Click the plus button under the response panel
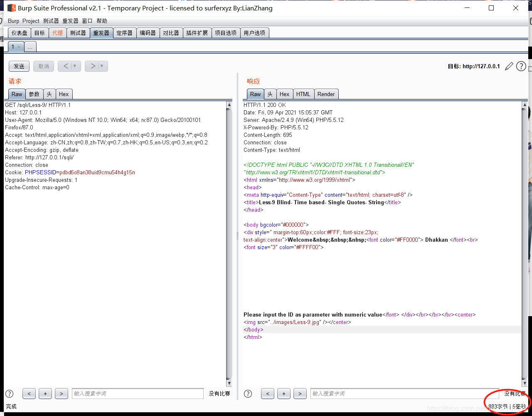Image resolution: width=532 pixels, height=416 pixels. click(284, 394)
